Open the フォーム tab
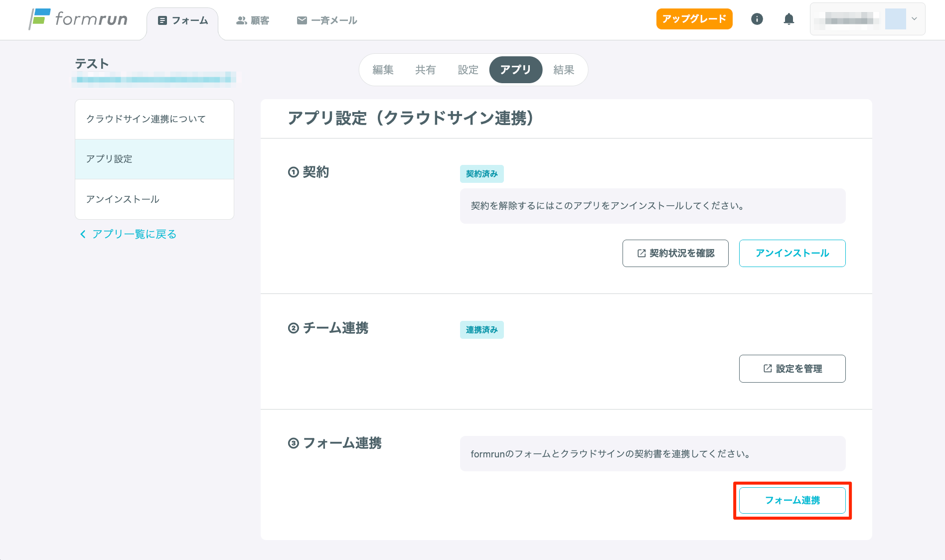Viewport: 945px width, 560px height. [182, 20]
